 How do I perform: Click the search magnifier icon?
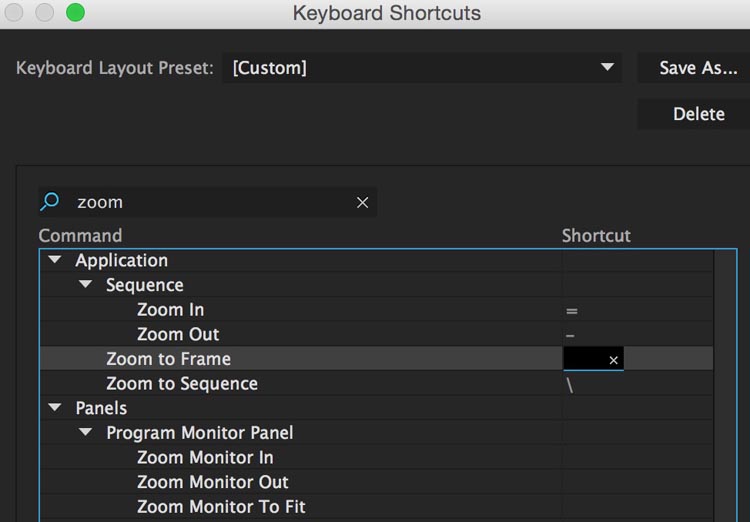(x=49, y=202)
